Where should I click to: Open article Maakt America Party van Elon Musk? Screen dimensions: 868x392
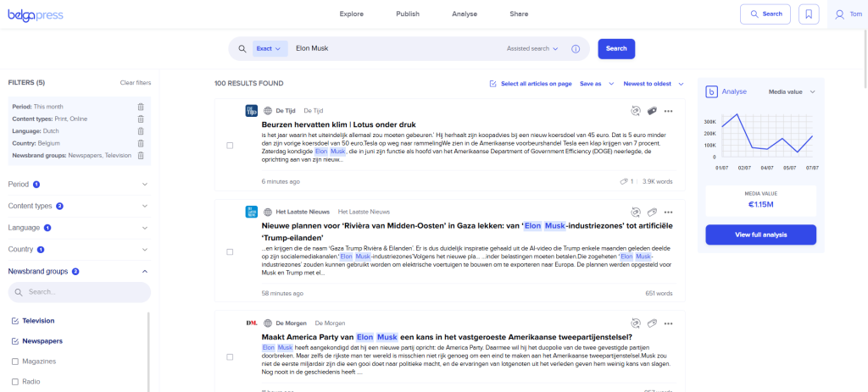(x=448, y=337)
